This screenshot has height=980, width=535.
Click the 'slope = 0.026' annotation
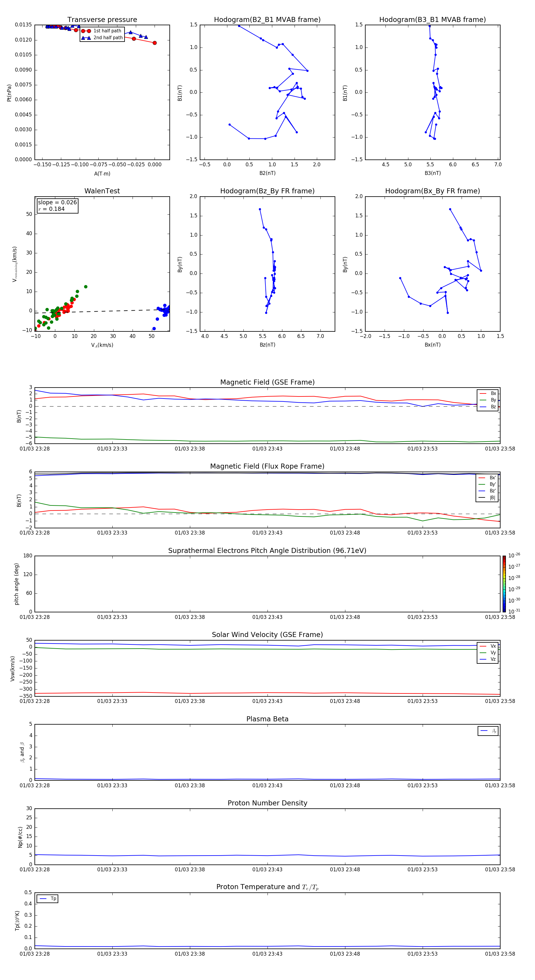pos(57,203)
